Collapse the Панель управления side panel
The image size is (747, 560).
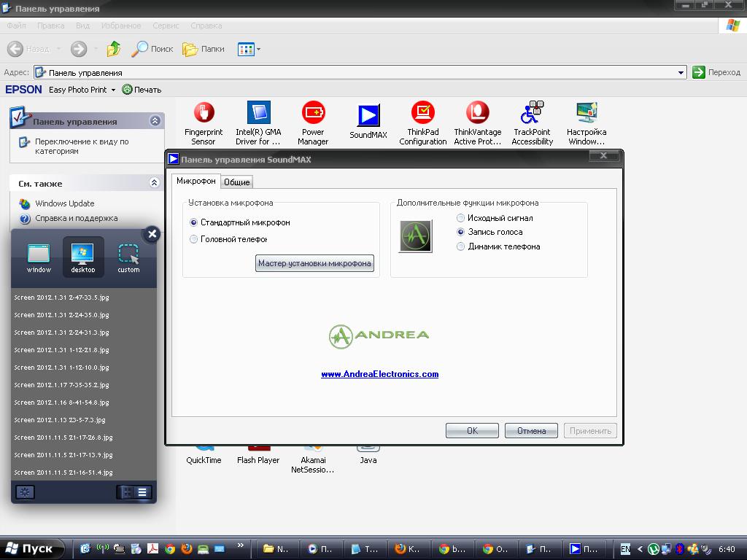[x=155, y=121]
